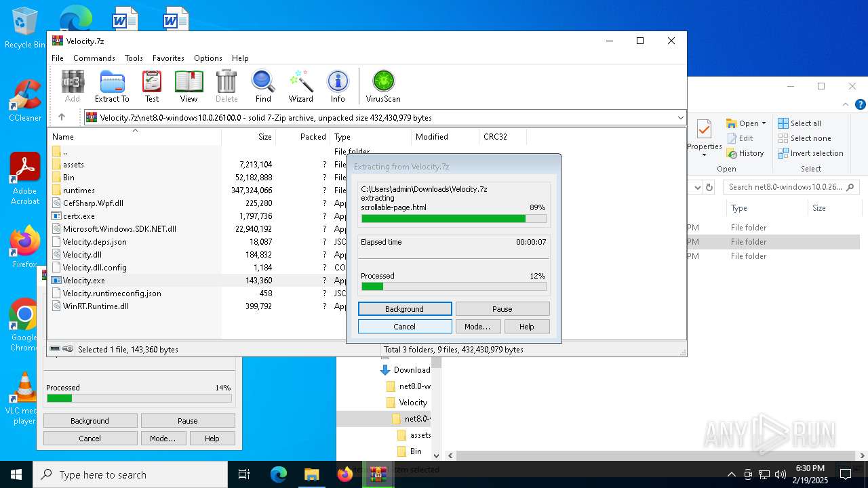Click the Delete toolbar icon
The image size is (868, 488).
tap(226, 87)
